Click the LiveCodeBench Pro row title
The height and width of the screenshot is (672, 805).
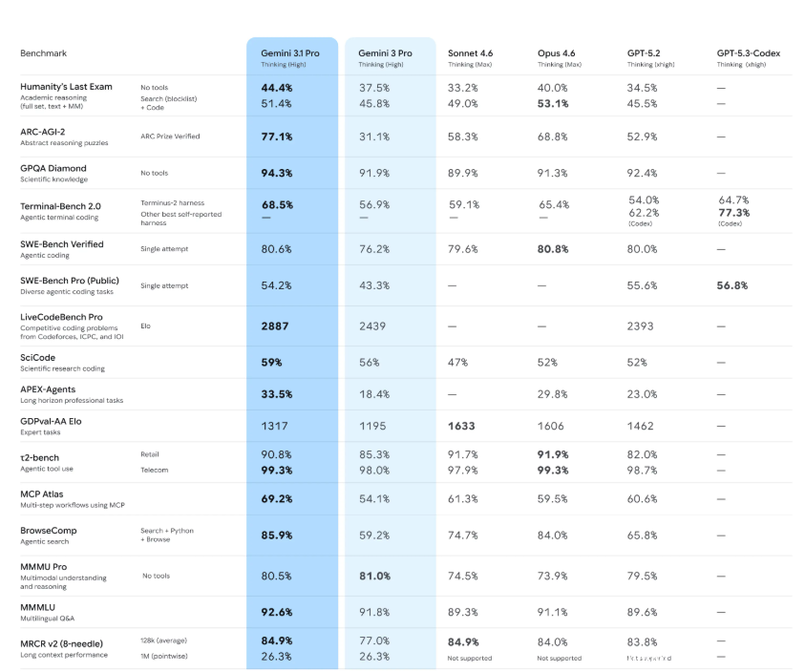click(62, 317)
